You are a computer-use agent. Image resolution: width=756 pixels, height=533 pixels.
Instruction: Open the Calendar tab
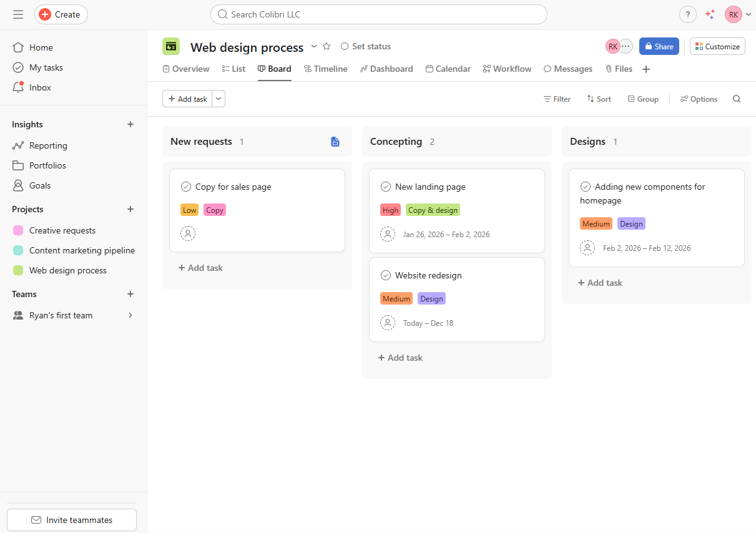pos(448,69)
